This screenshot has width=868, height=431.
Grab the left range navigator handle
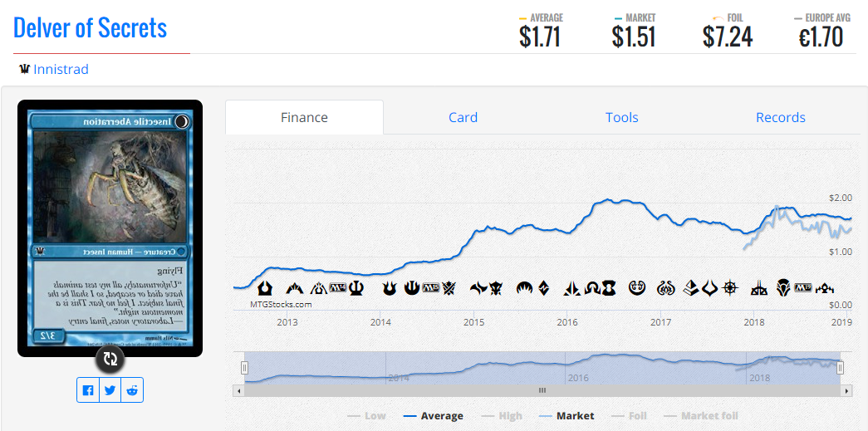pos(244,367)
